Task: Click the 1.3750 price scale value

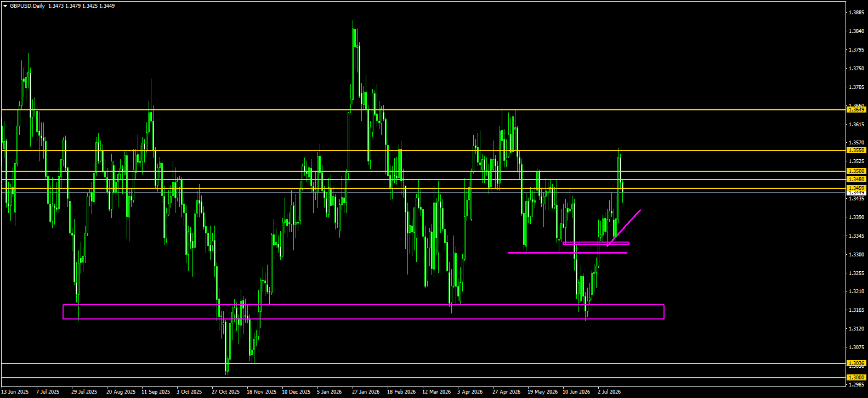Action: tap(856, 69)
